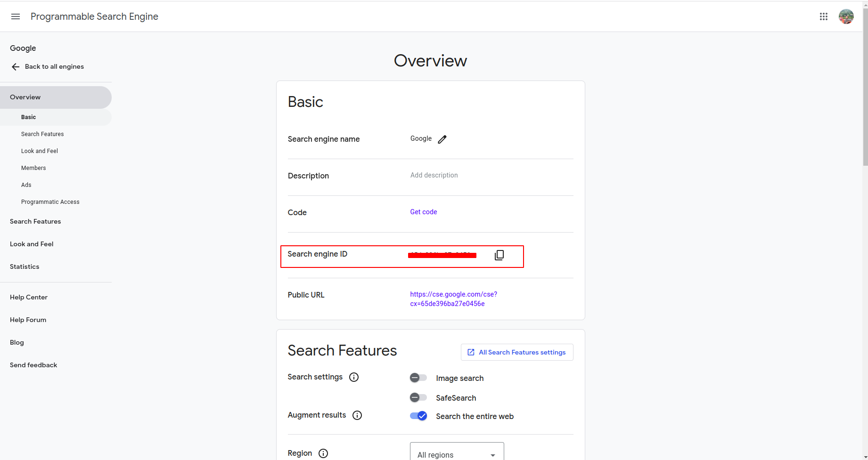Click the Add description field
The height and width of the screenshot is (460, 868).
pyautogui.click(x=434, y=175)
